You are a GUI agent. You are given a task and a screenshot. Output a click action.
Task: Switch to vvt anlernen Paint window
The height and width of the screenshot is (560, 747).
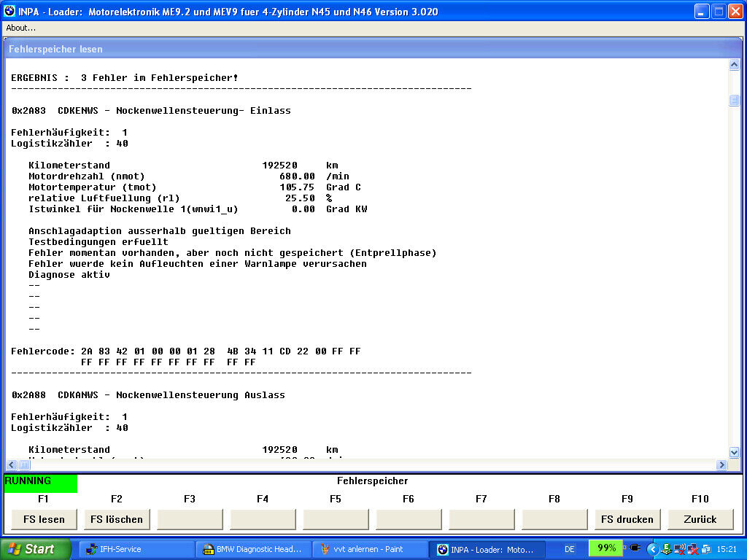pos(368,549)
